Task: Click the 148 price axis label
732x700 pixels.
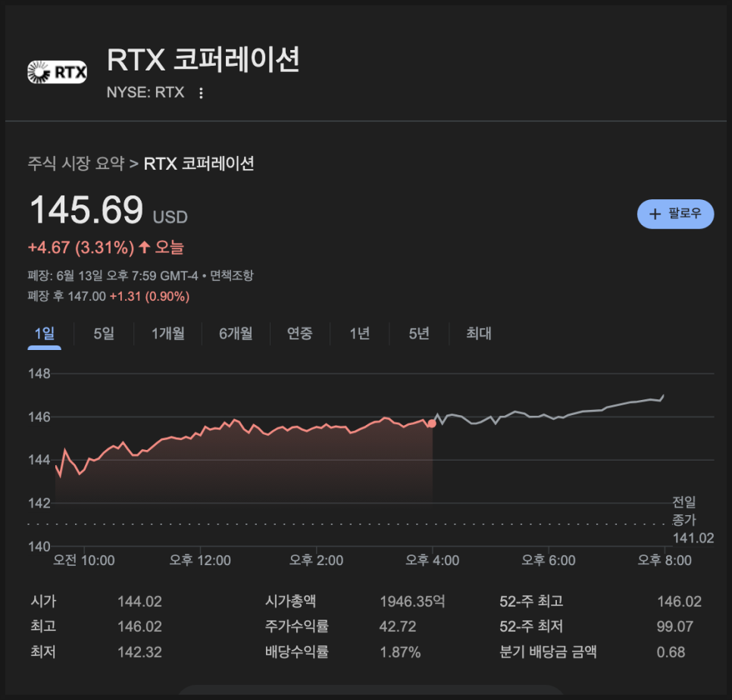Action: pyautogui.click(x=39, y=373)
